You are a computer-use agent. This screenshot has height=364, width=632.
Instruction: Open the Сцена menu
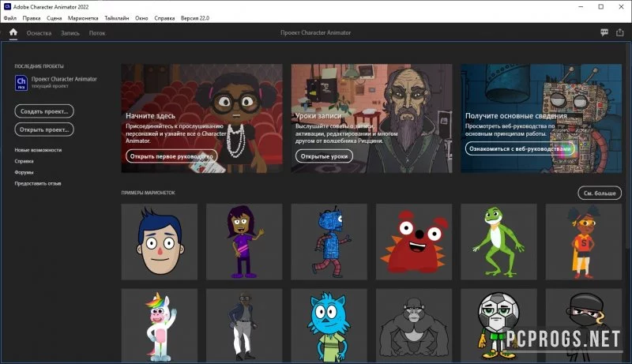click(54, 18)
